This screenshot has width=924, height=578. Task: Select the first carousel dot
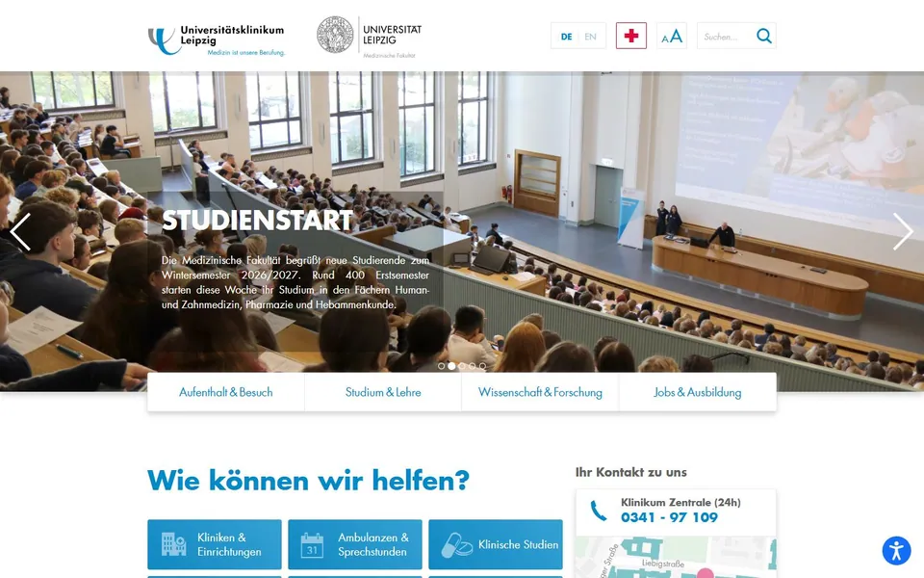(x=442, y=366)
